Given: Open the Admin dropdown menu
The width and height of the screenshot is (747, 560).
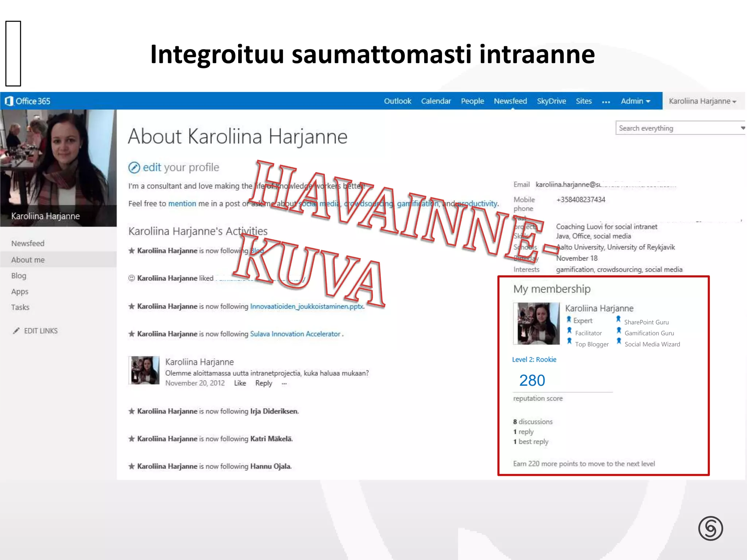Looking at the screenshot, I should (x=635, y=101).
